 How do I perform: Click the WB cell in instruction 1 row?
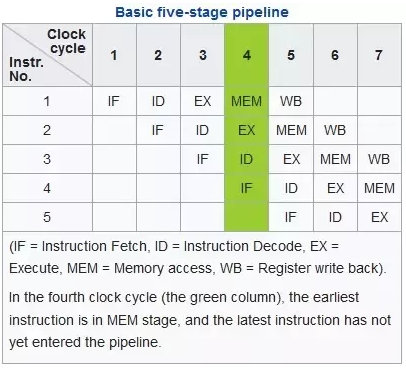coord(291,101)
